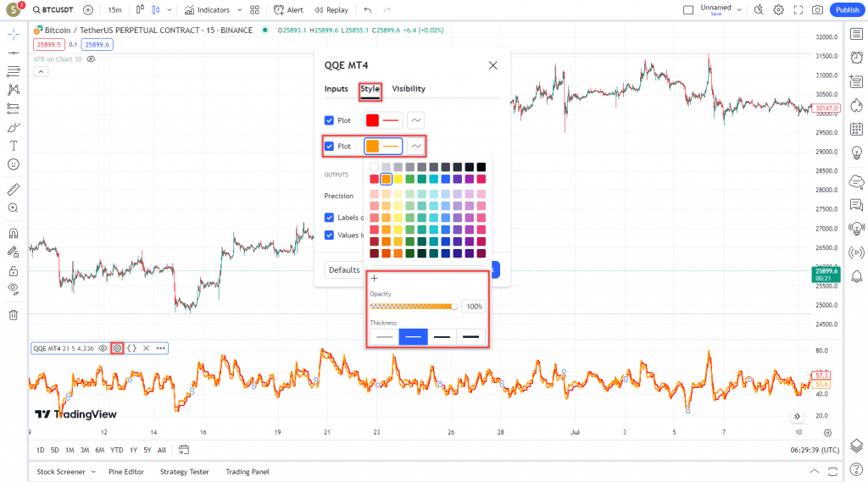The width and height of the screenshot is (868, 482).
Task: Open QQE MT4 indicator settings gear
Action: coord(117,348)
